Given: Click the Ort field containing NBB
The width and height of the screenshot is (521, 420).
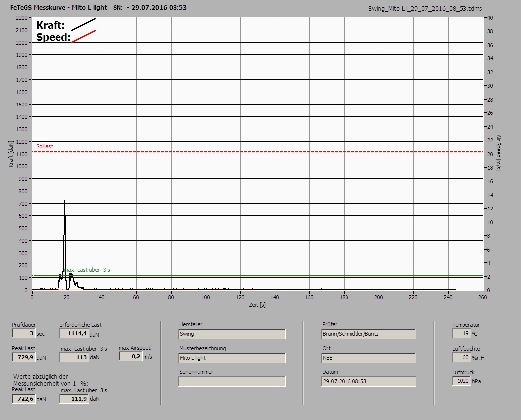Looking at the screenshot, I should pos(369,358).
